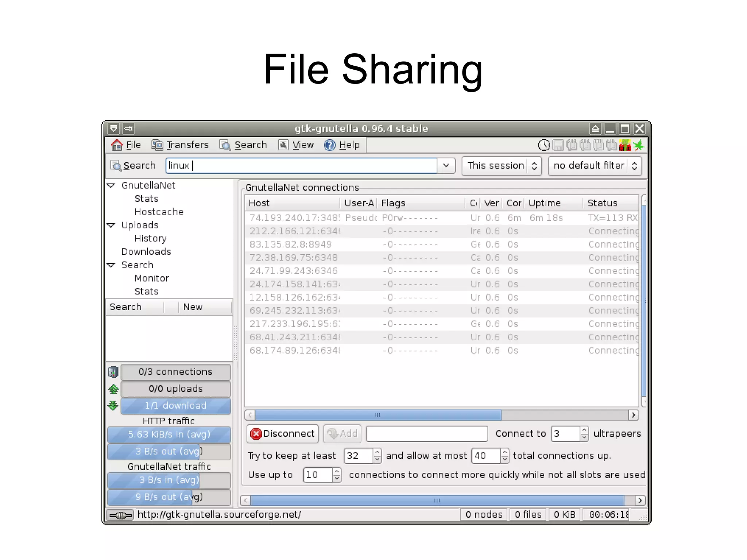Open the Search menu in the menu bar
Viewport: 747px width, 560px height.
click(243, 145)
